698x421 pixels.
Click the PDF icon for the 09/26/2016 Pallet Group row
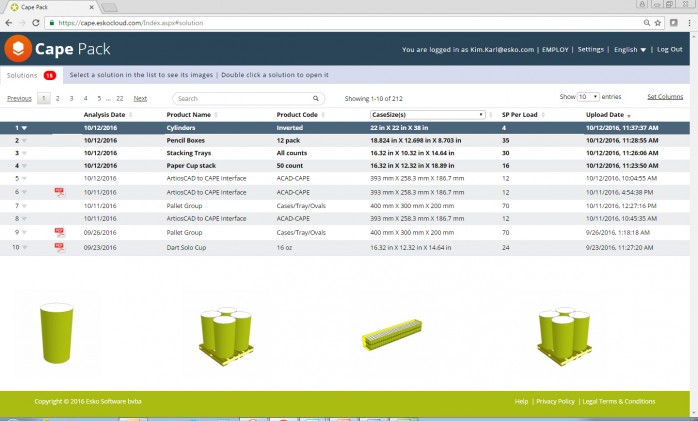(59, 231)
